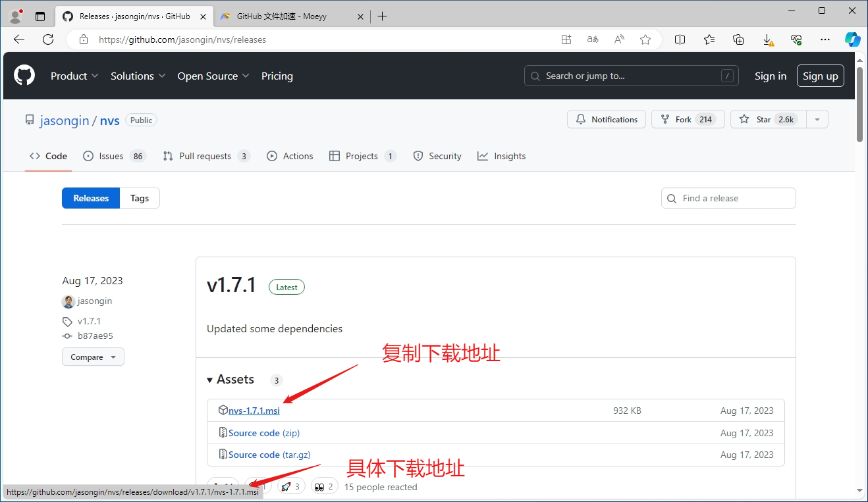Click the vertical page scrollbar thumb

click(859, 103)
